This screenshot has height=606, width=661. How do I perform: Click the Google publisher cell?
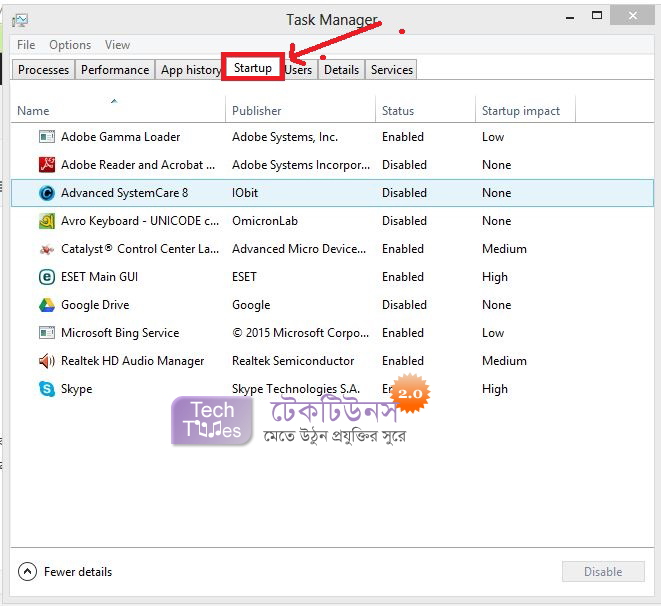pos(251,305)
